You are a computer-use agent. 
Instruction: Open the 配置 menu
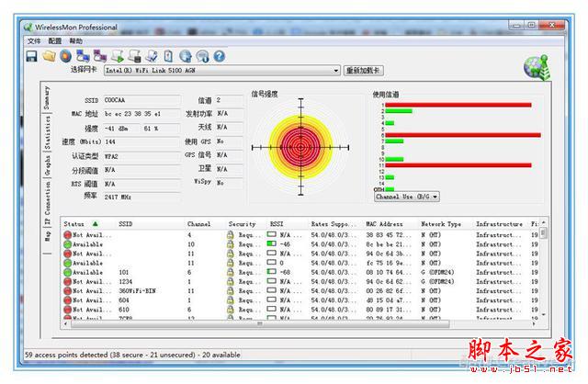(x=55, y=40)
